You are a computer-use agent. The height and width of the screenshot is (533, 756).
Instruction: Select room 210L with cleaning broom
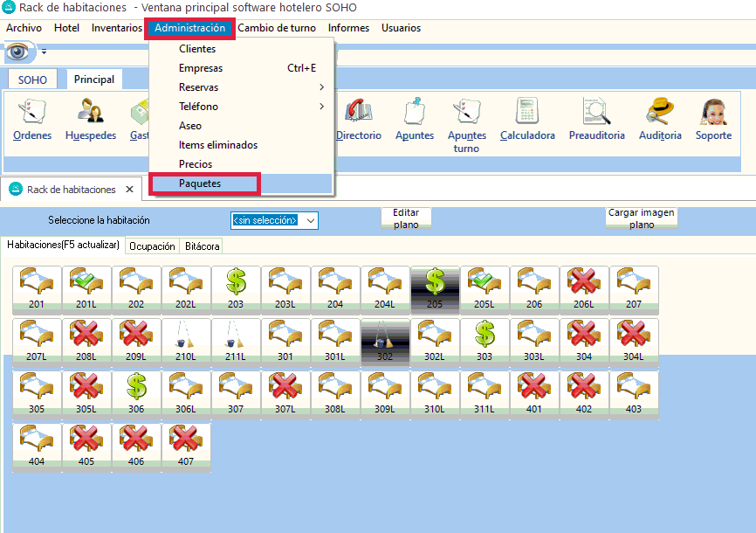coord(186,340)
